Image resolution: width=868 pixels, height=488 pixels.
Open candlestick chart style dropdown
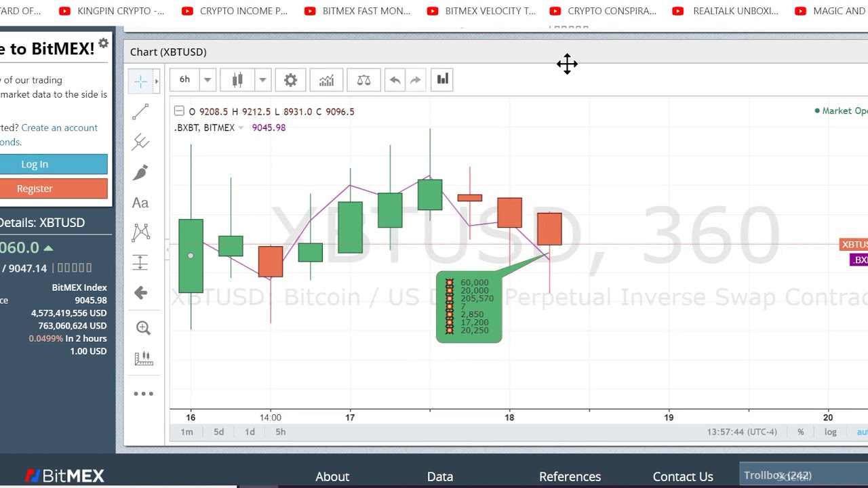point(262,80)
